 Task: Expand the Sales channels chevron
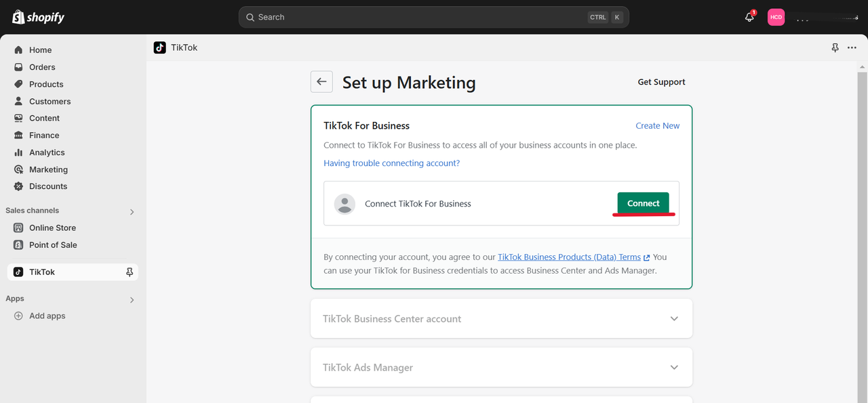[x=132, y=212]
